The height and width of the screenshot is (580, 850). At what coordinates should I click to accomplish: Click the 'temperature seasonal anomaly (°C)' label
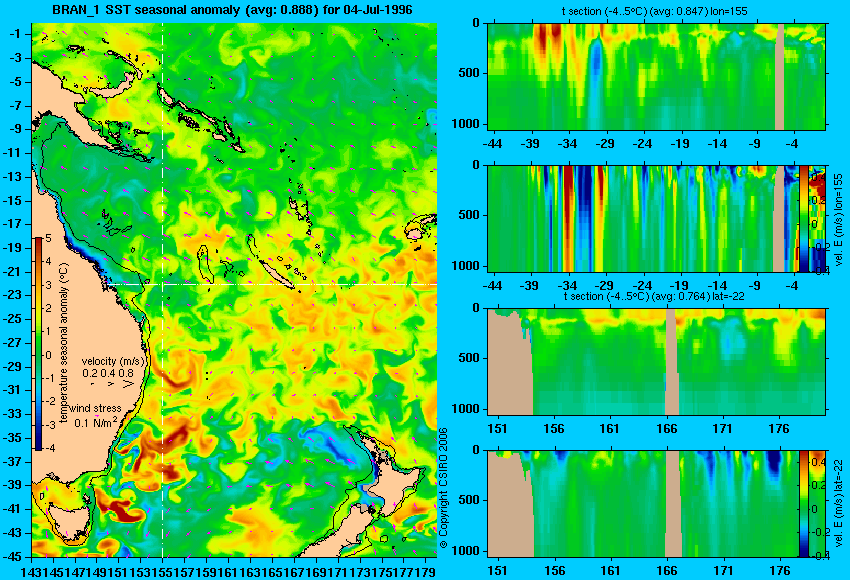63,343
